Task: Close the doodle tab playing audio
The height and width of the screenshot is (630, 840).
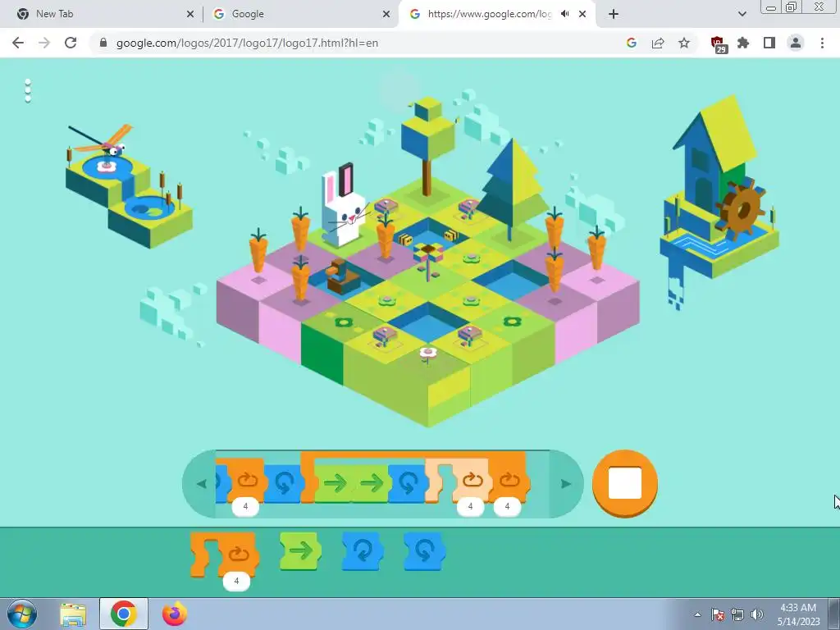Action: tap(582, 14)
